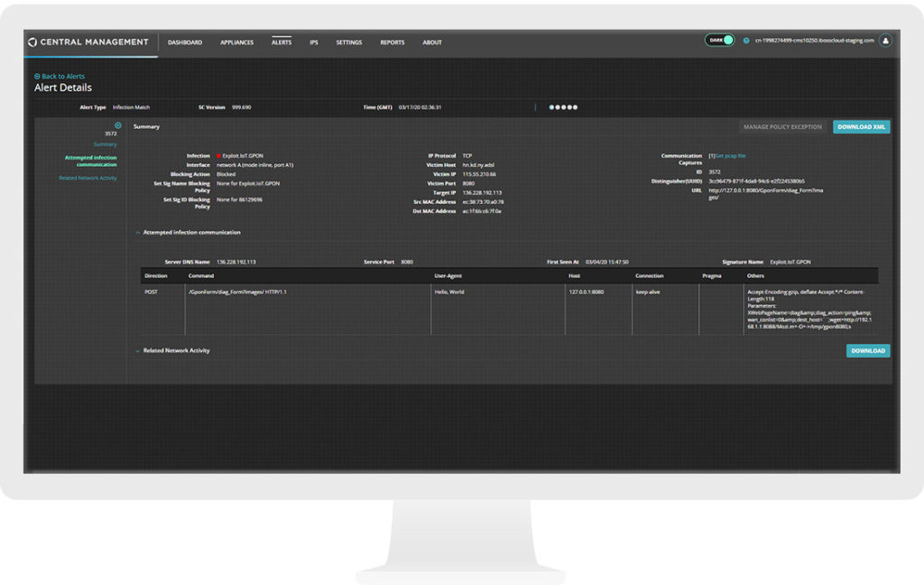The height and width of the screenshot is (585, 924).
Task: Switch to the Alerts menu
Action: coord(282,42)
